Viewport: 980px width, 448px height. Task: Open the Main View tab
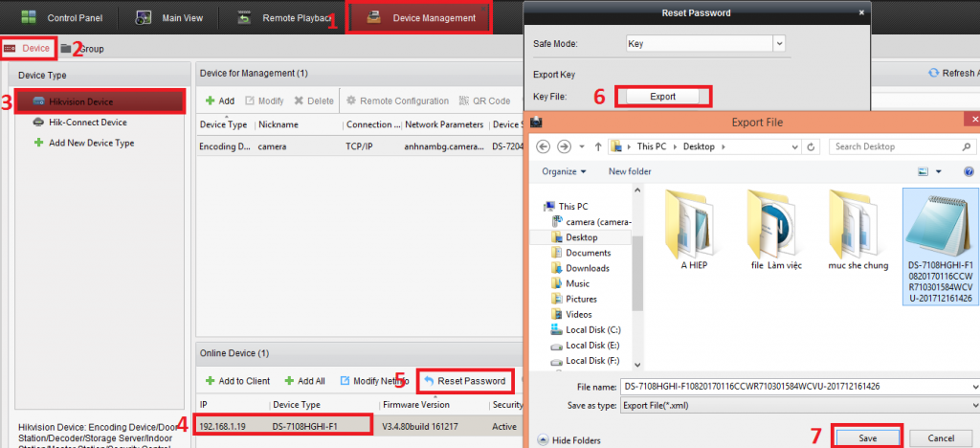172,17
